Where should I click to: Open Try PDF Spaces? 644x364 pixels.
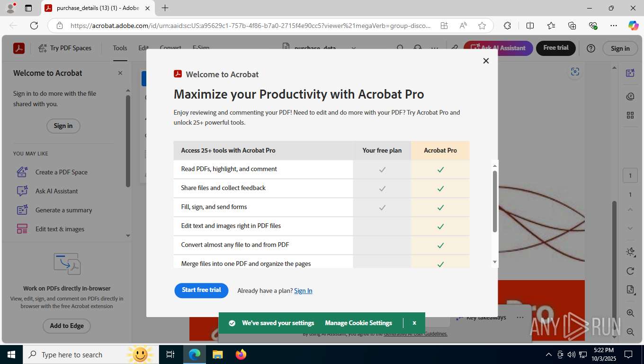[x=65, y=48]
